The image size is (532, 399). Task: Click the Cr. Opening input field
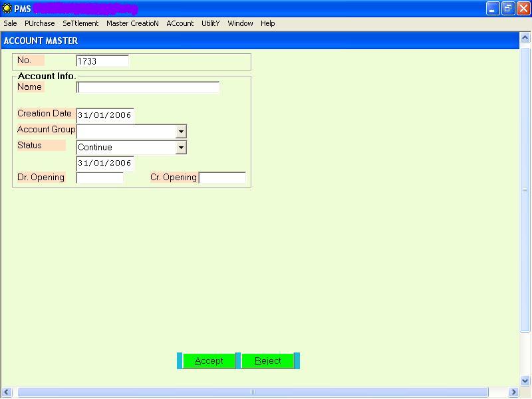[x=222, y=178]
